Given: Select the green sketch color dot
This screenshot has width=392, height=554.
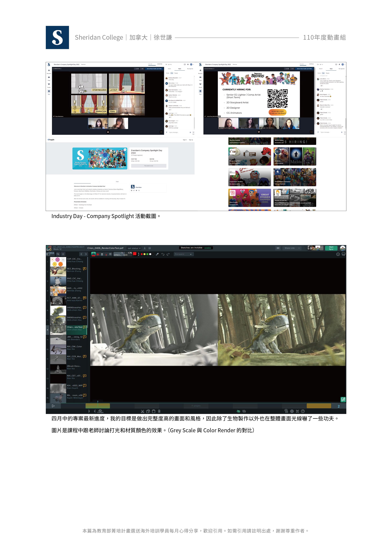Looking at the screenshot, I should coord(147,254).
